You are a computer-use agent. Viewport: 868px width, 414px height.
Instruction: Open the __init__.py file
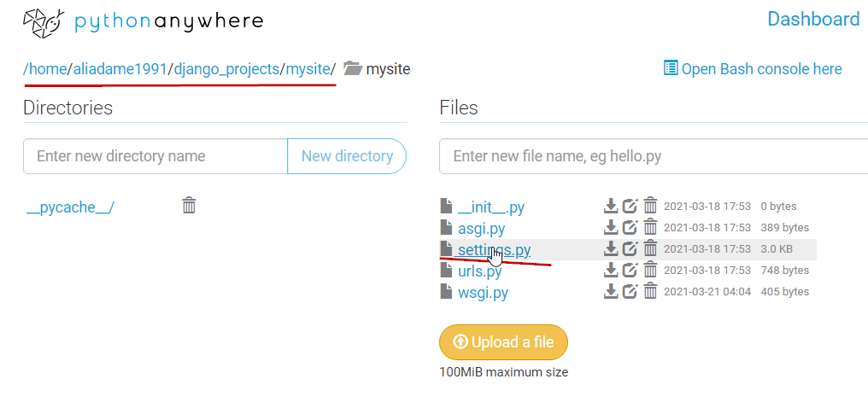[491, 207]
